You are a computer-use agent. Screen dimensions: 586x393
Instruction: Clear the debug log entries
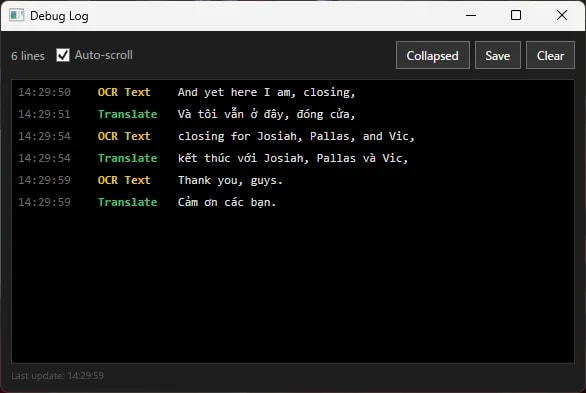550,55
